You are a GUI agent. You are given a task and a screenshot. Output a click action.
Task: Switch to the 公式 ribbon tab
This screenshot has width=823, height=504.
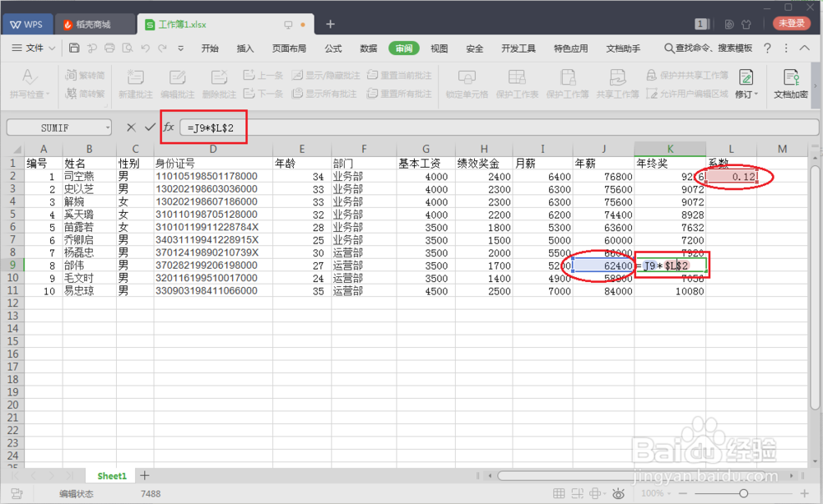click(332, 49)
